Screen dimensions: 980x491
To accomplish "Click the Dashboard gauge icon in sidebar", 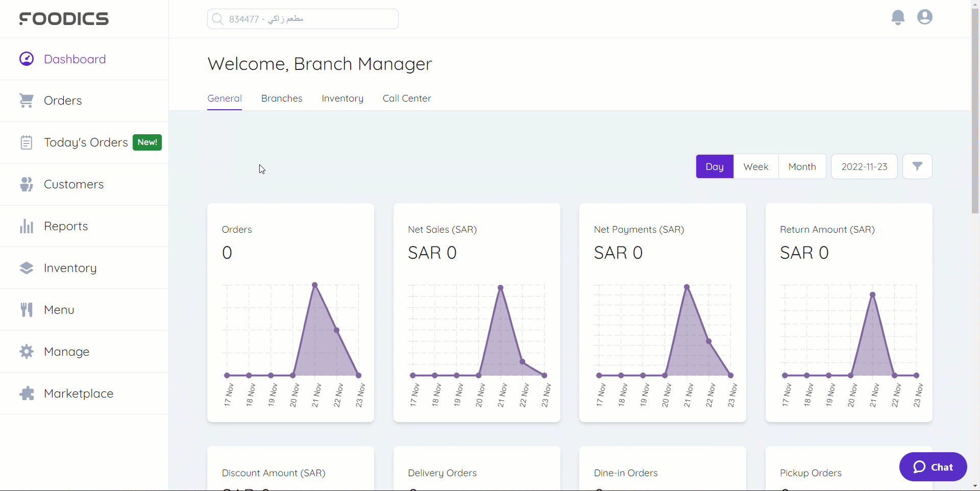I will click(27, 59).
